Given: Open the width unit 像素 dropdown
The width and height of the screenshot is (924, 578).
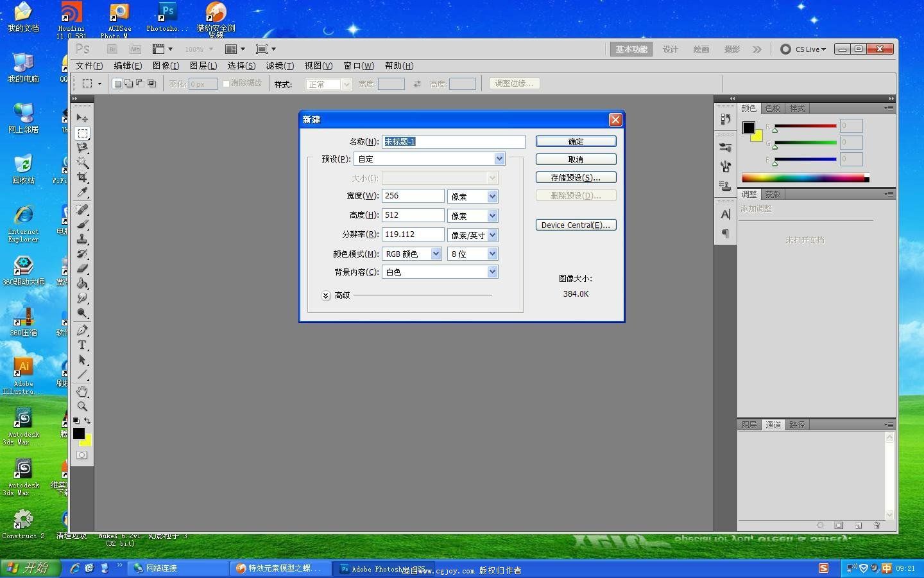Looking at the screenshot, I should (x=473, y=197).
